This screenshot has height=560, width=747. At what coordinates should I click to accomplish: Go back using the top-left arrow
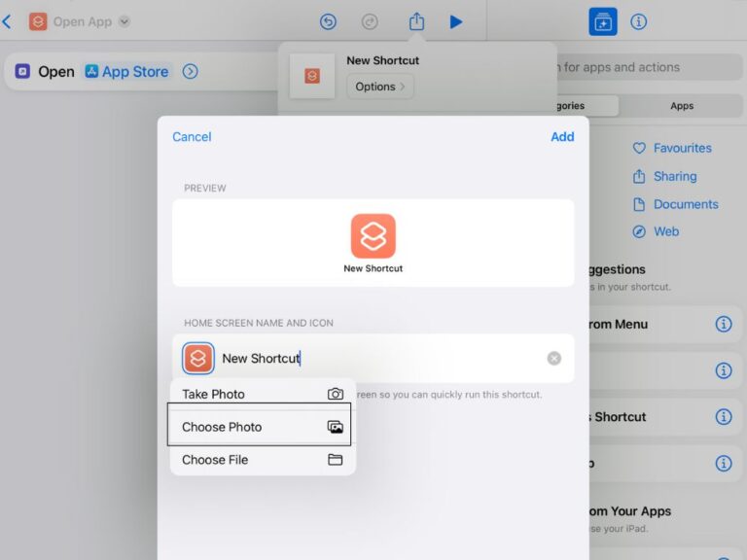coord(7,21)
